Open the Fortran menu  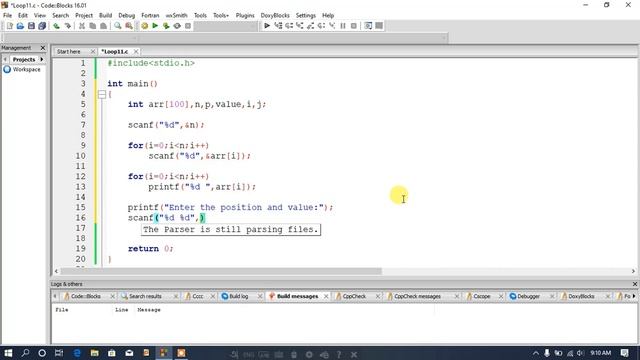(x=150, y=15)
